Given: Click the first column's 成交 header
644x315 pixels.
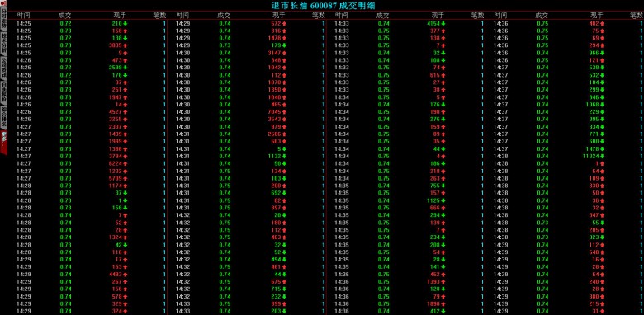Looking at the screenshot, I should point(65,15).
